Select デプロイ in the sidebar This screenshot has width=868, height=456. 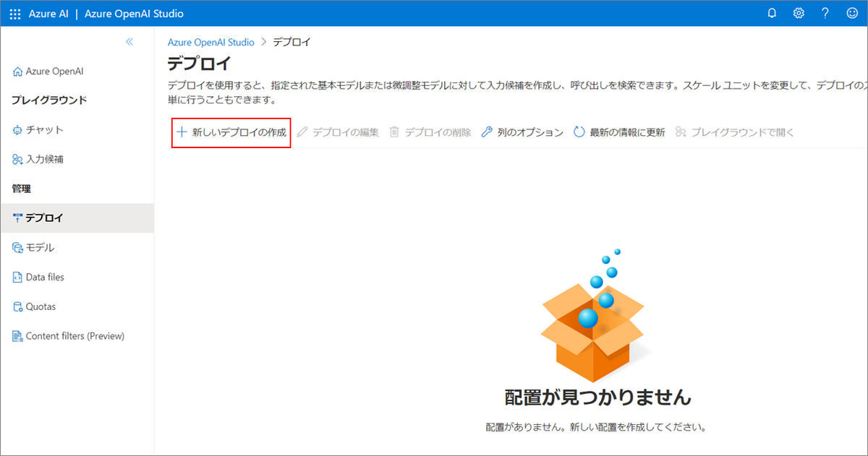point(77,218)
